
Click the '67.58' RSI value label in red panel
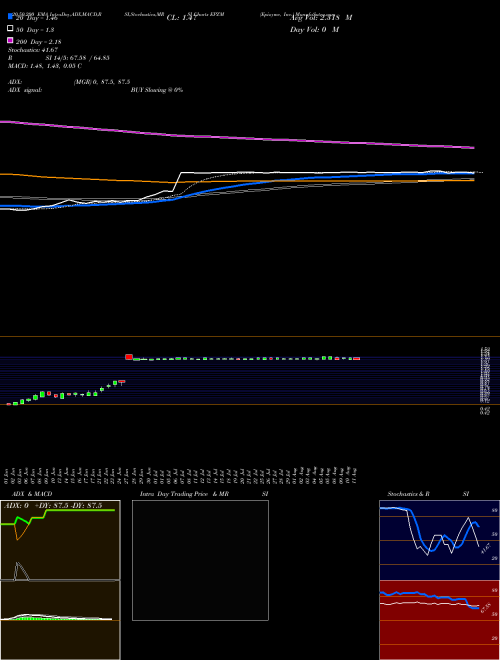[485, 609]
